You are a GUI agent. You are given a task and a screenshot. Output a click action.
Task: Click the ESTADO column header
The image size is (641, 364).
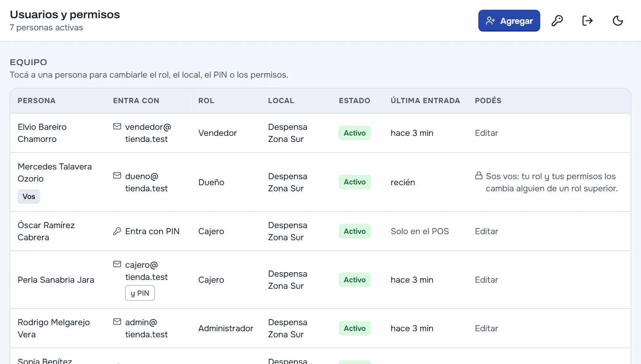click(354, 101)
